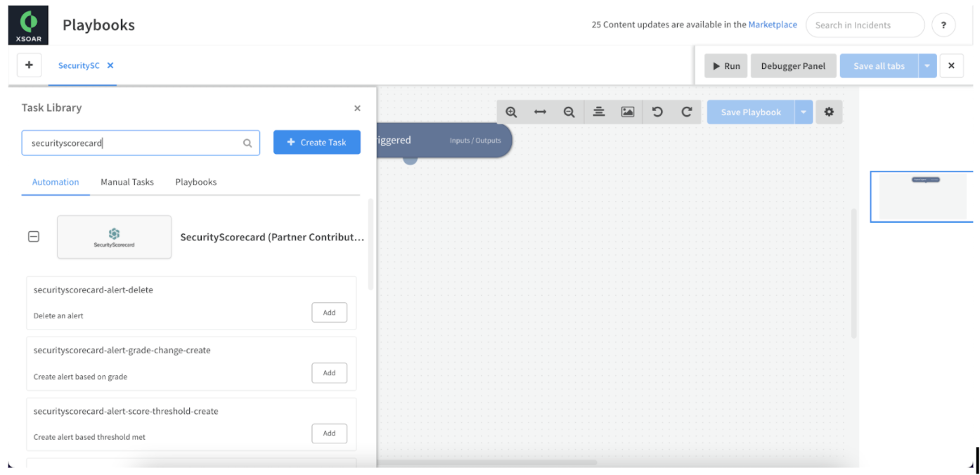Open Save Playbook dropdown arrow
The width and height of the screenshot is (980, 475).
coord(804,112)
